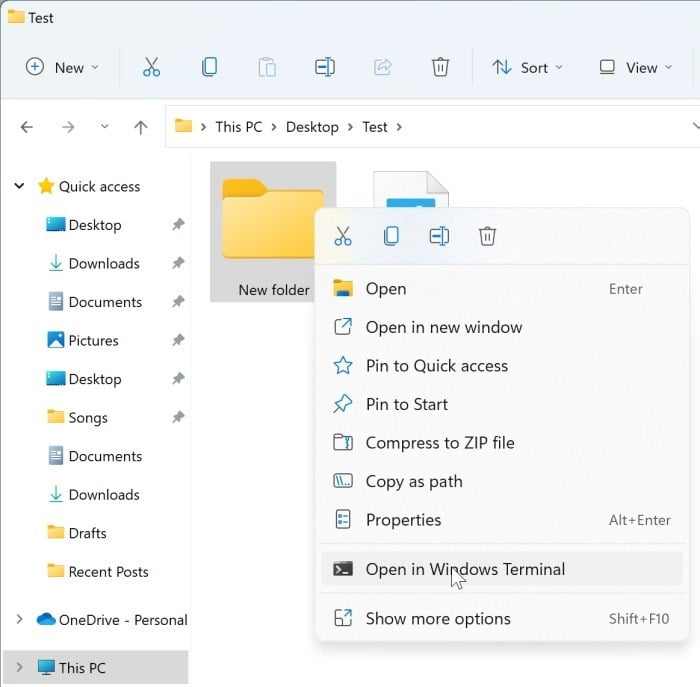Click the Share icon in the top toolbar
Image resolution: width=700 pixels, height=687 pixels.
tap(383, 67)
